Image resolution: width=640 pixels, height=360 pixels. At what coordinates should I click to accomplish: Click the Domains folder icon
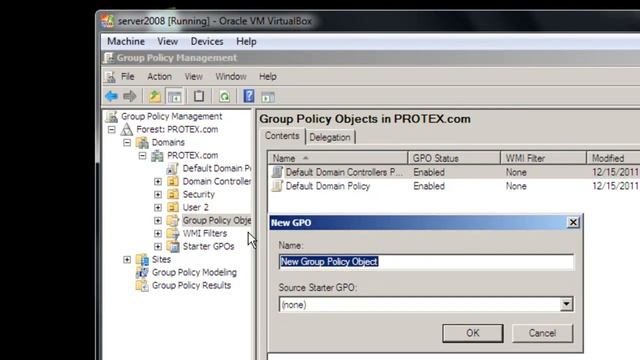click(x=142, y=142)
